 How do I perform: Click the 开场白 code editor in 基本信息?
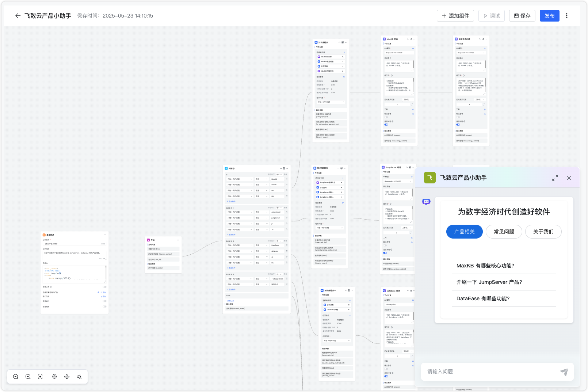click(75, 274)
